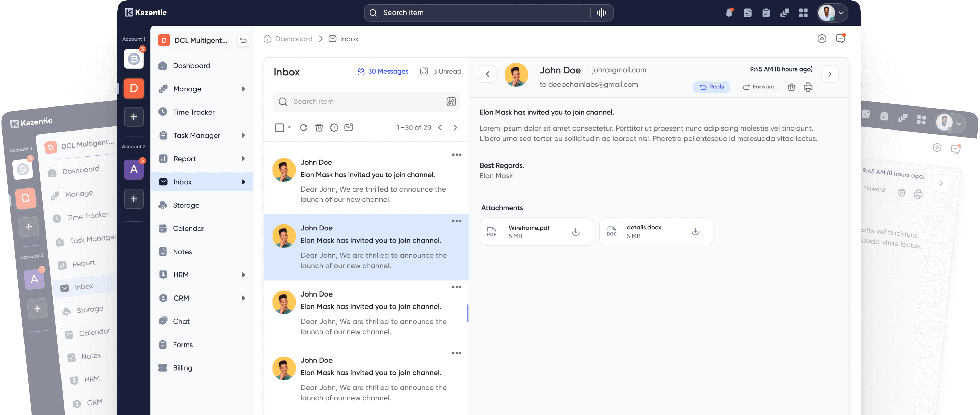This screenshot has height=415, width=980.
Task: Open options menu of highlighted second message
Action: click(x=457, y=221)
